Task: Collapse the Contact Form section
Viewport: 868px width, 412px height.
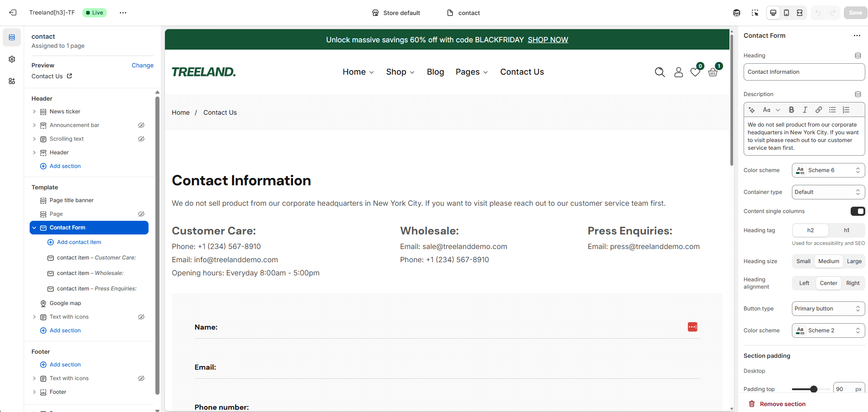Action: pyautogui.click(x=34, y=228)
